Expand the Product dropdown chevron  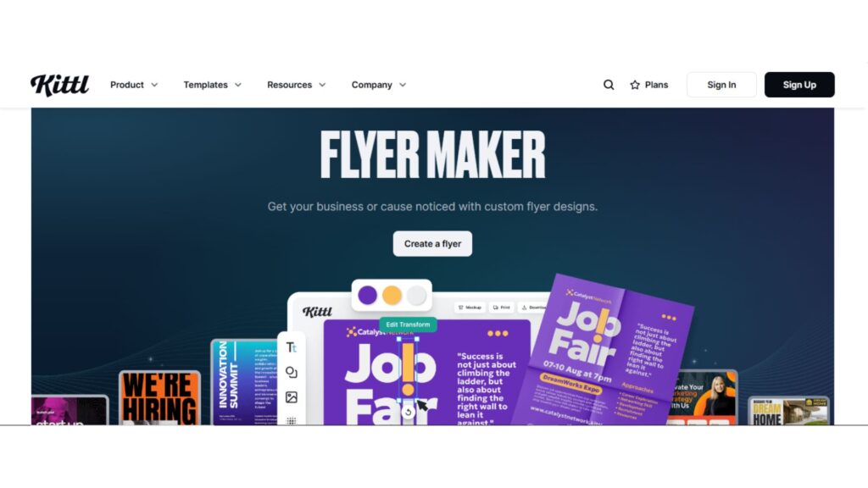tap(154, 85)
